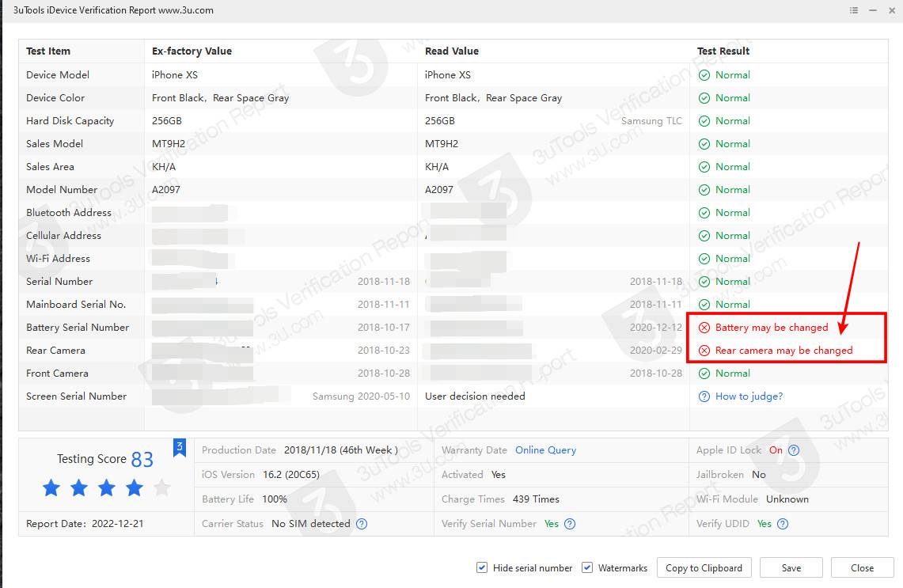Click the Verify Serial Number Yes value
903x588 pixels.
pyautogui.click(x=551, y=524)
